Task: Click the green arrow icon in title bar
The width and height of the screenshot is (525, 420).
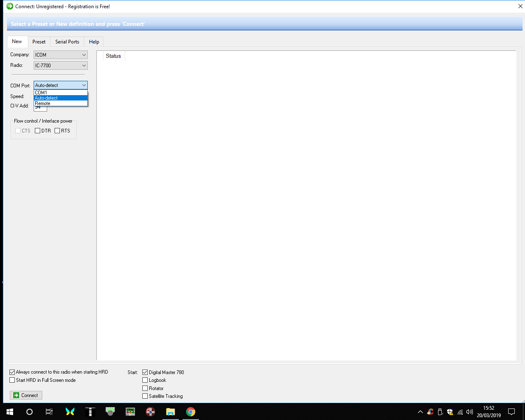Action: (10, 6)
